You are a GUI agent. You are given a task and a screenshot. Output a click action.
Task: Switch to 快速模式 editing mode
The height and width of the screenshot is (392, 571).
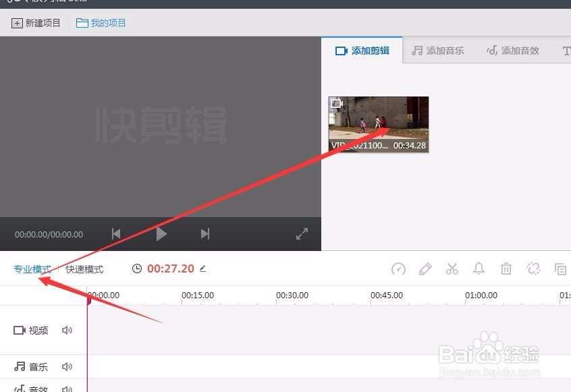pyautogui.click(x=84, y=269)
